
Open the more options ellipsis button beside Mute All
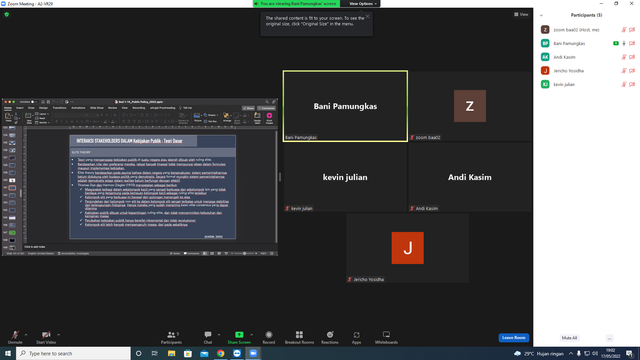pos(609,338)
